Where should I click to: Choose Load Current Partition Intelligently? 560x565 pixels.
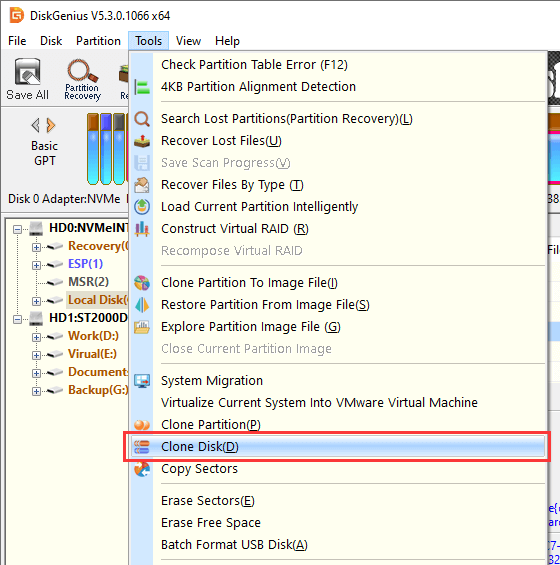[338, 207]
